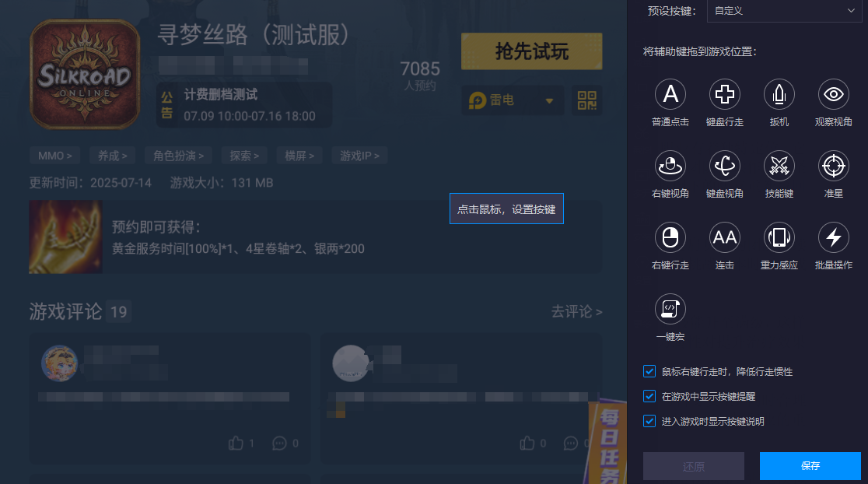Uncheck 进入游戏时显示按键说明
868x484 pixels.
(649, 421)
